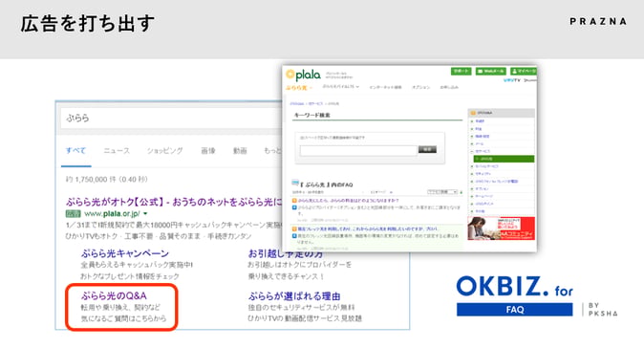The image size is (644, 348).
Task: Click the キーワード検索 text input field
Action: pos(358,151)
